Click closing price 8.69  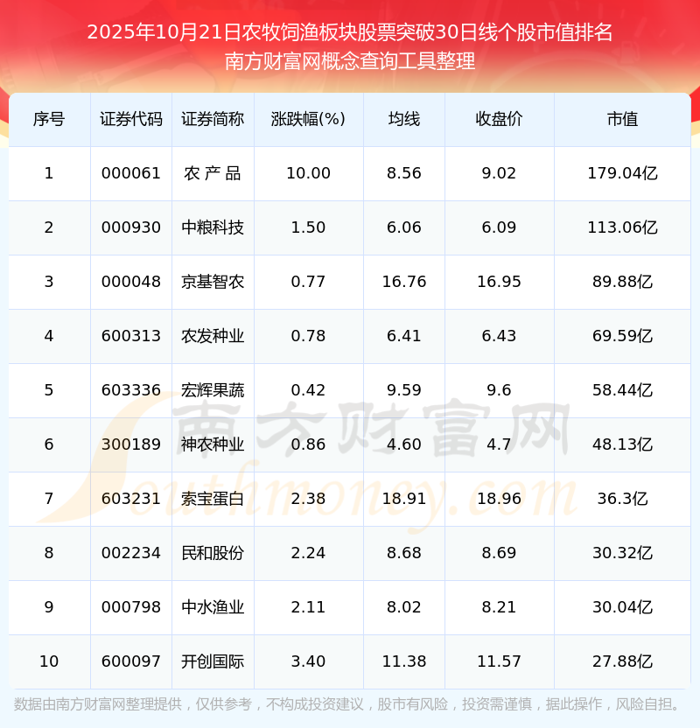(x=499, y=553)
